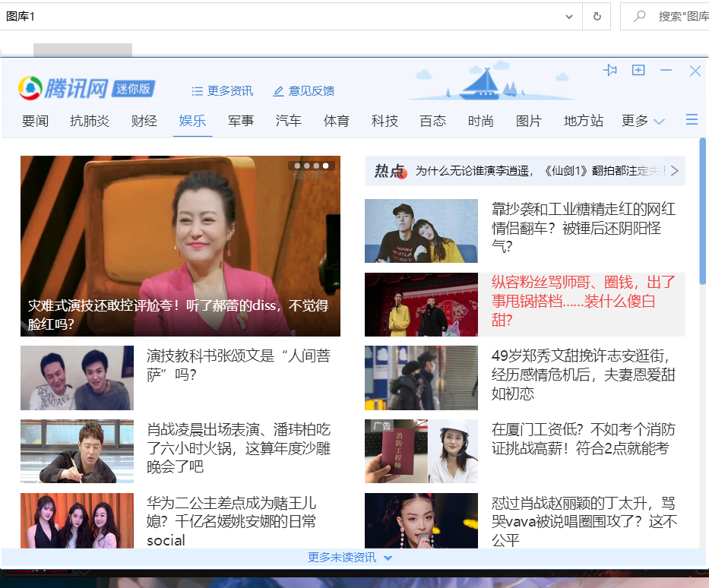
Task: Click the refresh icon in the address bar
Action: (x=597, y=16)
